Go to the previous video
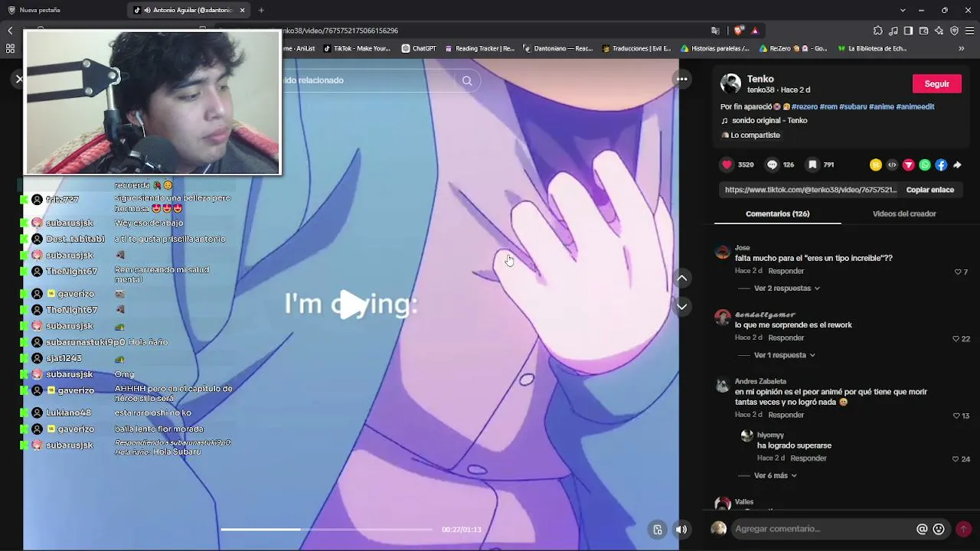 coord(681,278)
